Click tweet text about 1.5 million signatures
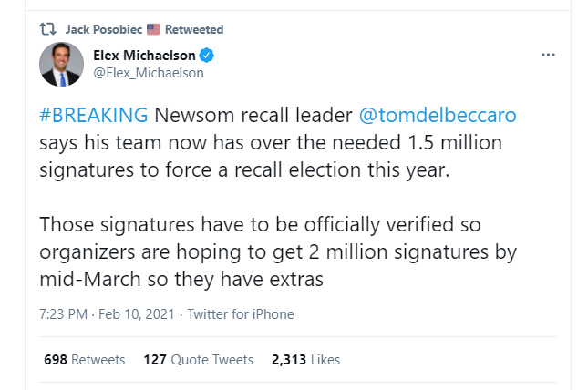 277,142
